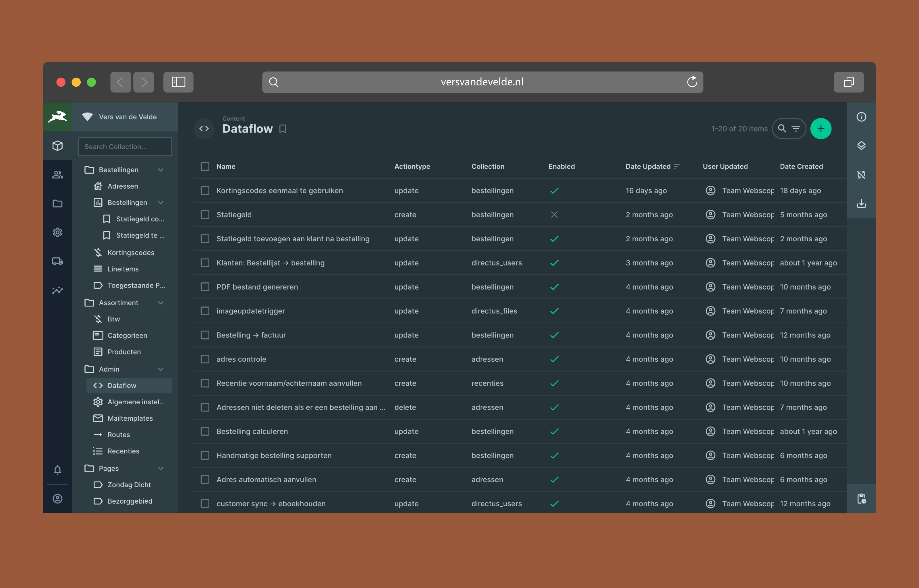This screenshot has height=588, width=919.
Task: Bookmark the Dataflow collection
Action: pyautogui.click(x=283, y=129)
